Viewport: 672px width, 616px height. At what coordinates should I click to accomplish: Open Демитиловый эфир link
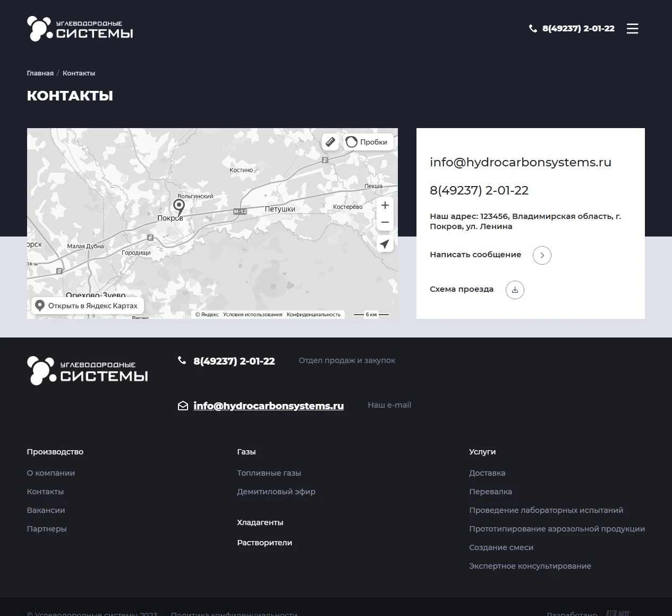click(276, 492)
